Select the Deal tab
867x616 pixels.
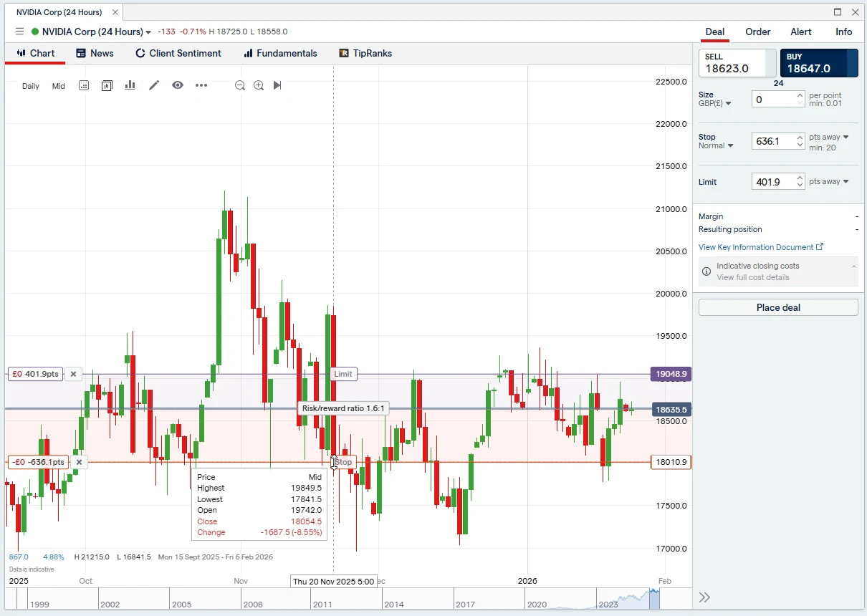715,32
